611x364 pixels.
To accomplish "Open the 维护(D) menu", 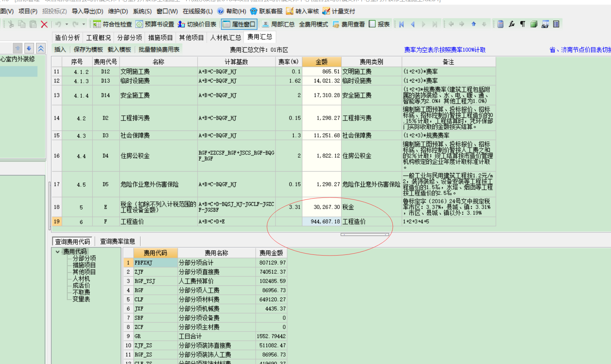I will 118,11.
